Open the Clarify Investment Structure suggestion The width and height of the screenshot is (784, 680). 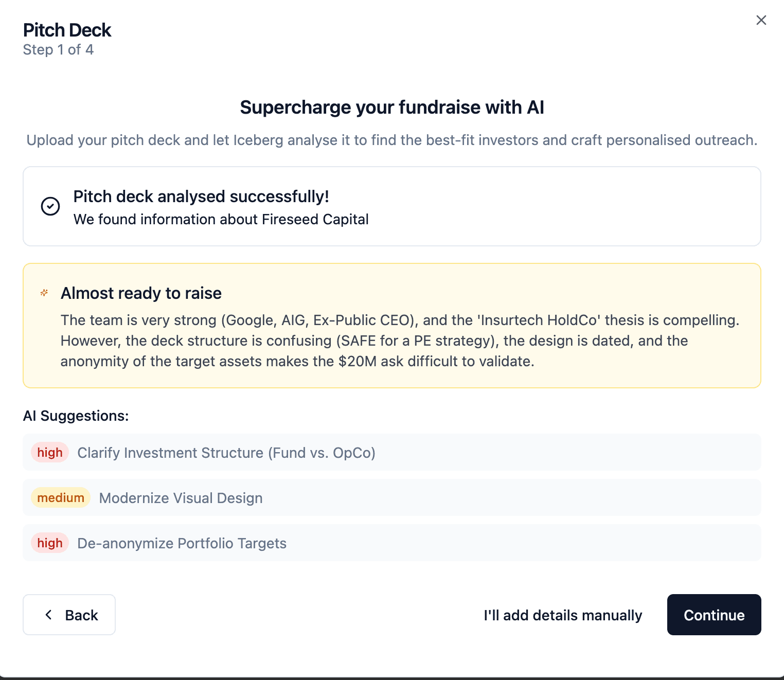pyautogui.click(x=226, y=453)
